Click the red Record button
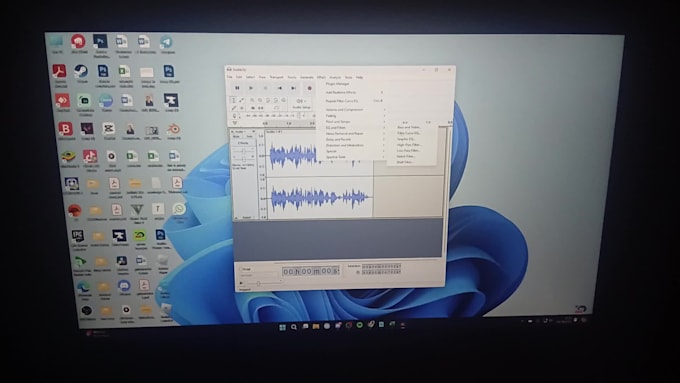This screenshot has width=680, height=383. click(x=309, y=88)
